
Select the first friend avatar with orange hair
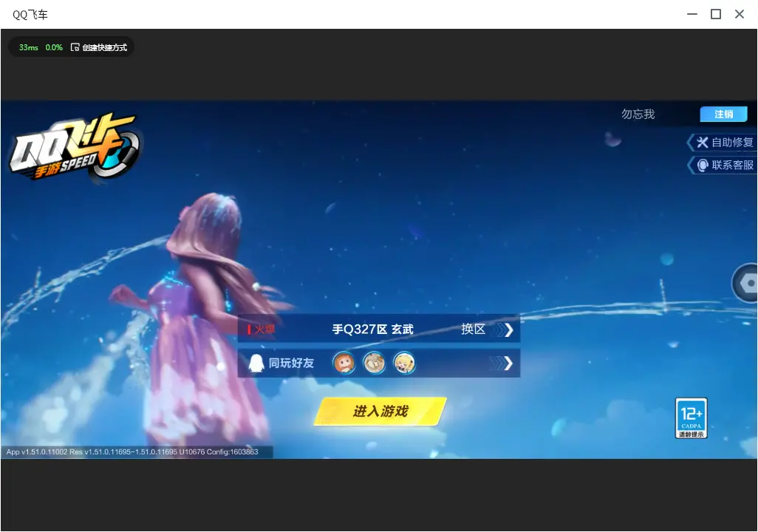344,364
